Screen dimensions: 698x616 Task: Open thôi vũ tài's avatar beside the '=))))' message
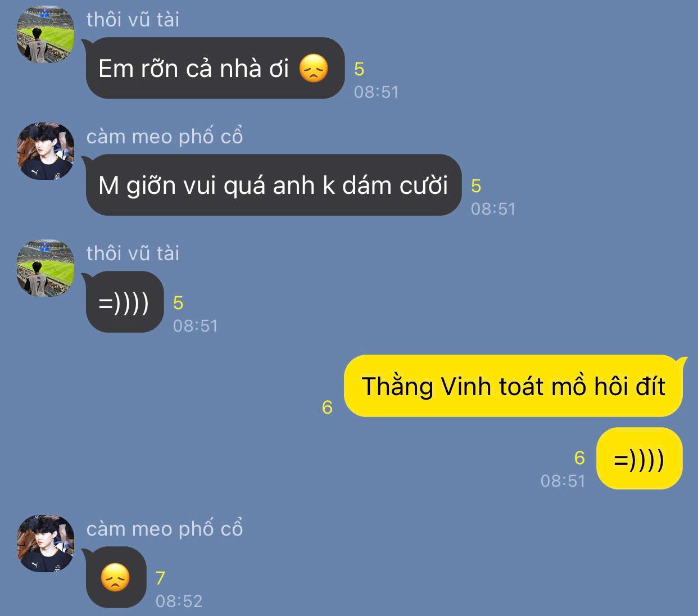pos(46,268)
